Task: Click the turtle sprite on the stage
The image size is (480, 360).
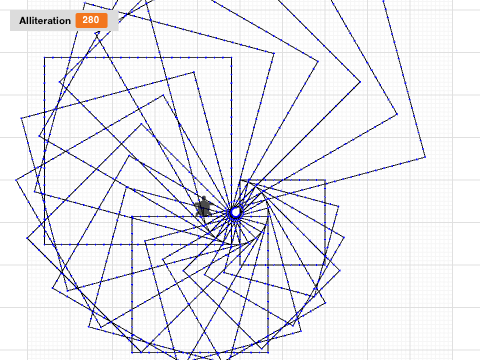Action: tap(203, 207)
